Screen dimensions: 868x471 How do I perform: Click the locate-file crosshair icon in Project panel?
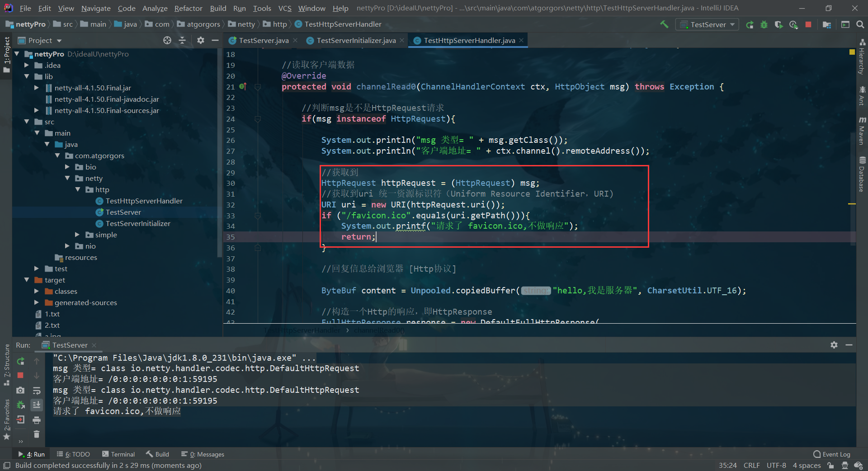(167, 40)
